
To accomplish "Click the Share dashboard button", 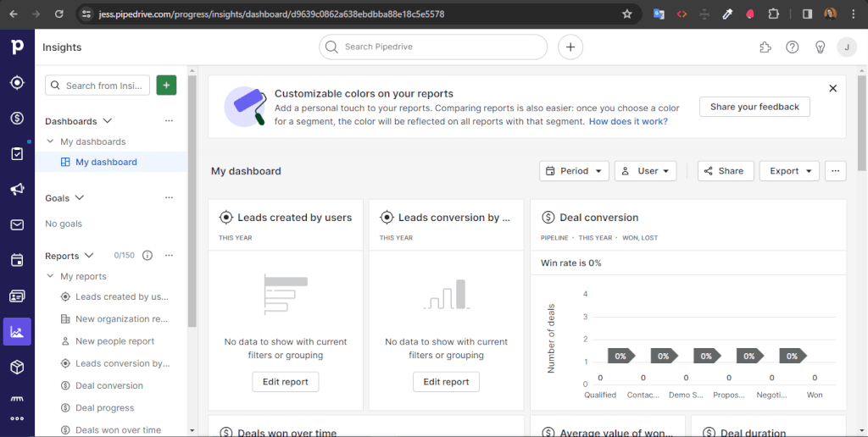I will 726,171.
